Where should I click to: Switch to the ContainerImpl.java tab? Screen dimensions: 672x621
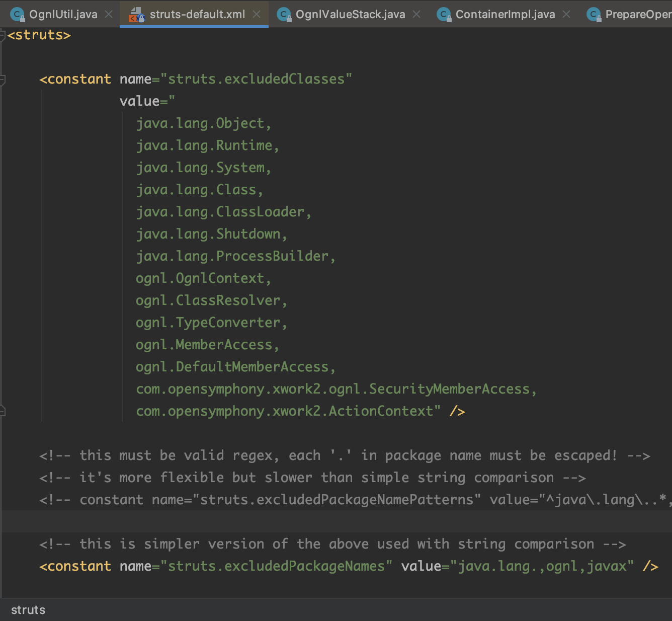click(505, 14)
